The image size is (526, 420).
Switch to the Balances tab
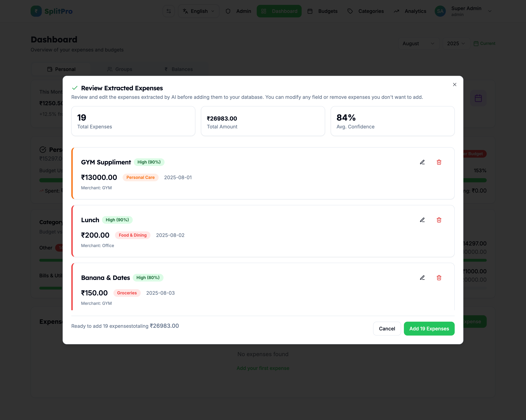[178, 69]
